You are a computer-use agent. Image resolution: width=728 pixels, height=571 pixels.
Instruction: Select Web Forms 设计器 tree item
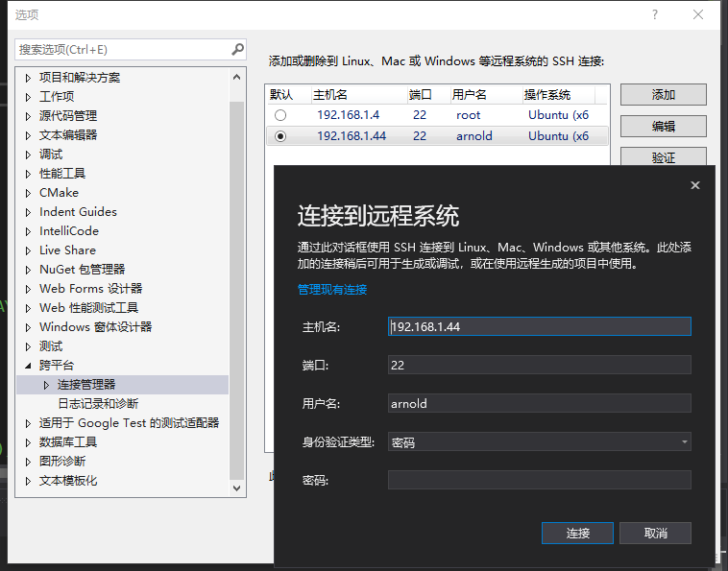point(91,289)
